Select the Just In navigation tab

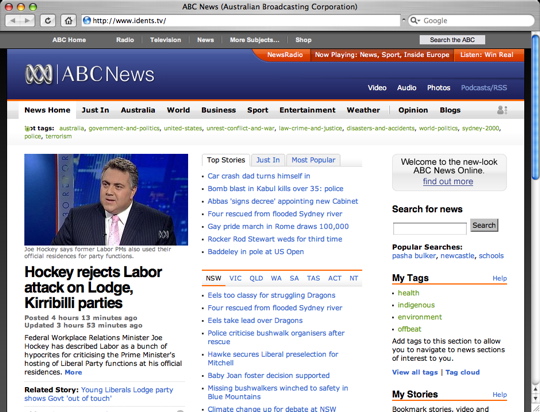point(95,110)
